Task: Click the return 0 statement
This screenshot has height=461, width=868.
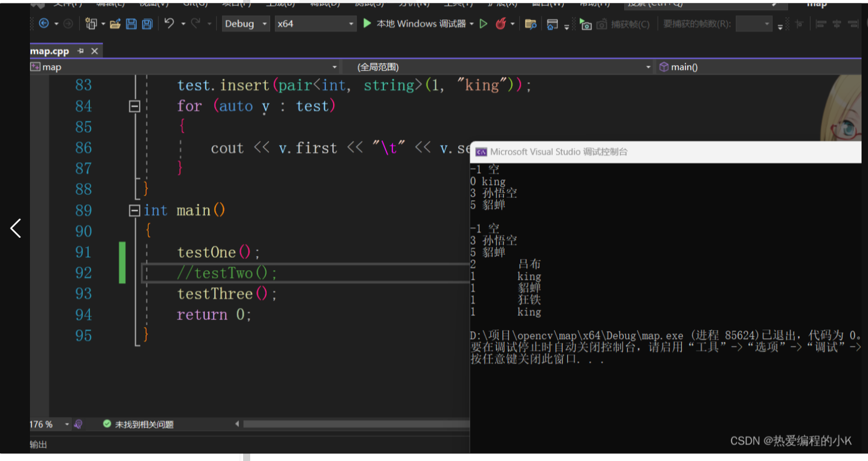Action: tap(214, 315)
